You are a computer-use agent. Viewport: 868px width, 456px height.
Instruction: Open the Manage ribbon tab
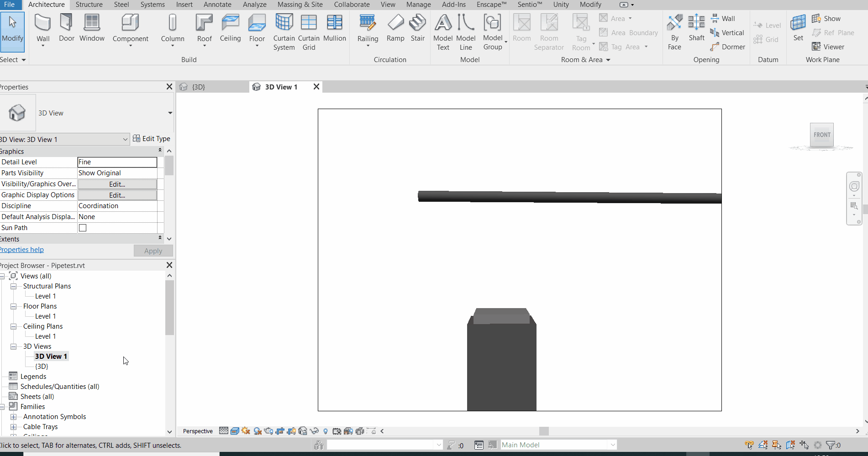click(x=418, y=5)
